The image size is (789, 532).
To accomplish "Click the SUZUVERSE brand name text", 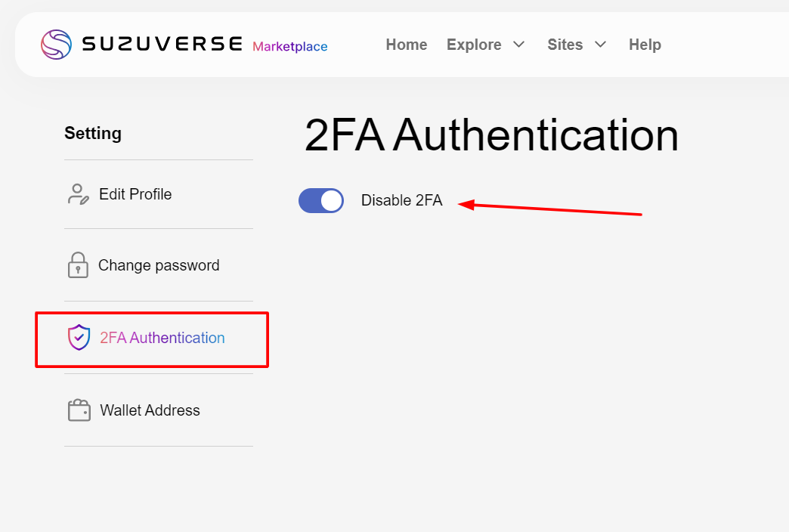I will (162, 44).
